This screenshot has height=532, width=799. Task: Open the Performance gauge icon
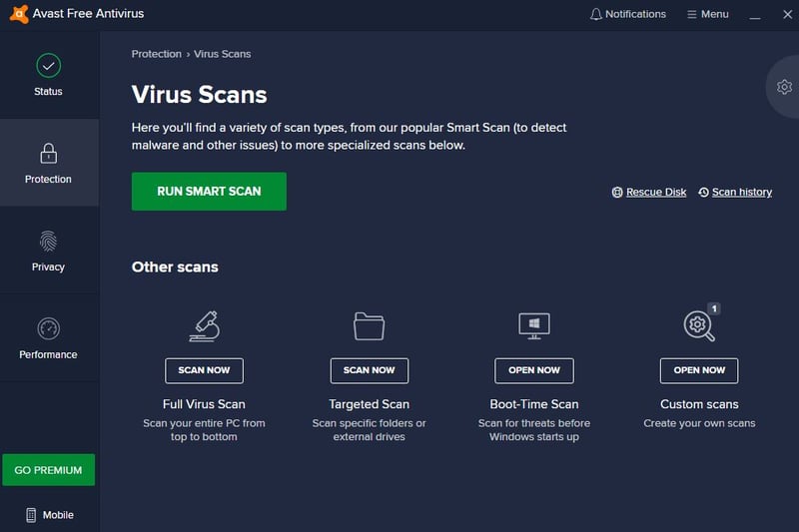[x=48, y=328]
